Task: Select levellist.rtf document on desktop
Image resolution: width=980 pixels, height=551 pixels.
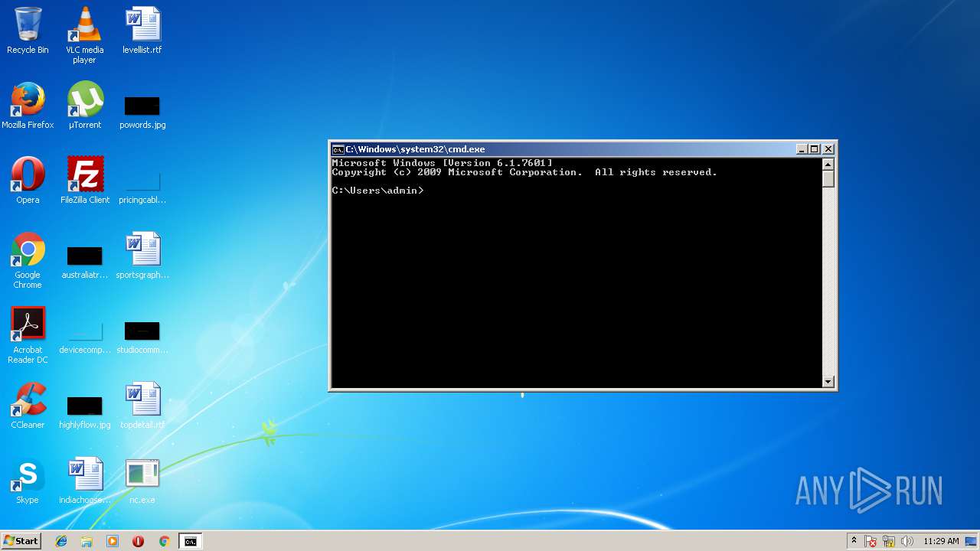Action: tap(142, 31)
